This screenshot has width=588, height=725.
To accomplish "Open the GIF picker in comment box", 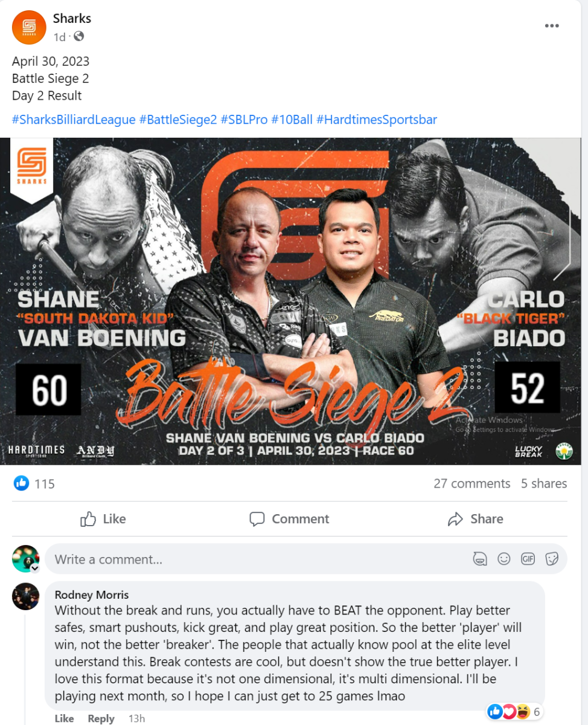I will (x=528, y=559).
